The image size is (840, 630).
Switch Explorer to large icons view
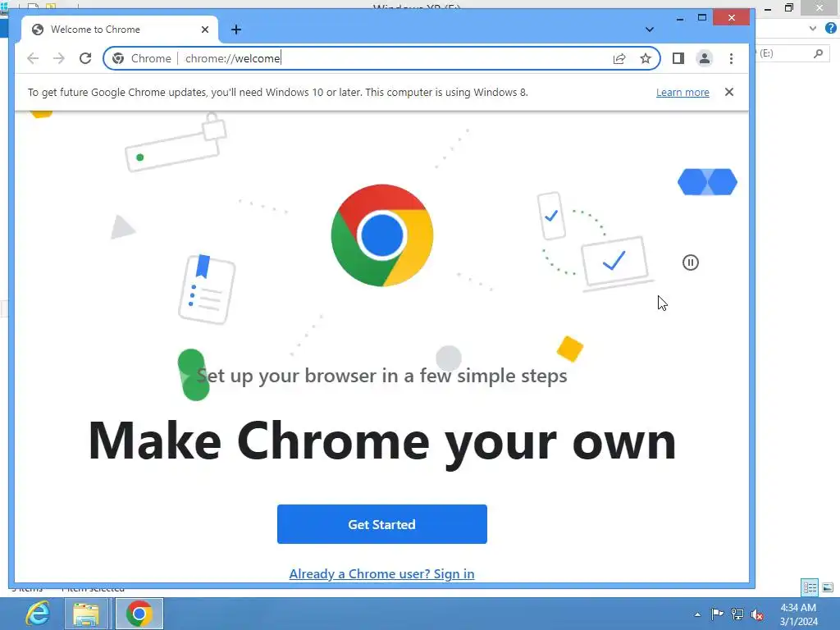[x=828, y=587]
